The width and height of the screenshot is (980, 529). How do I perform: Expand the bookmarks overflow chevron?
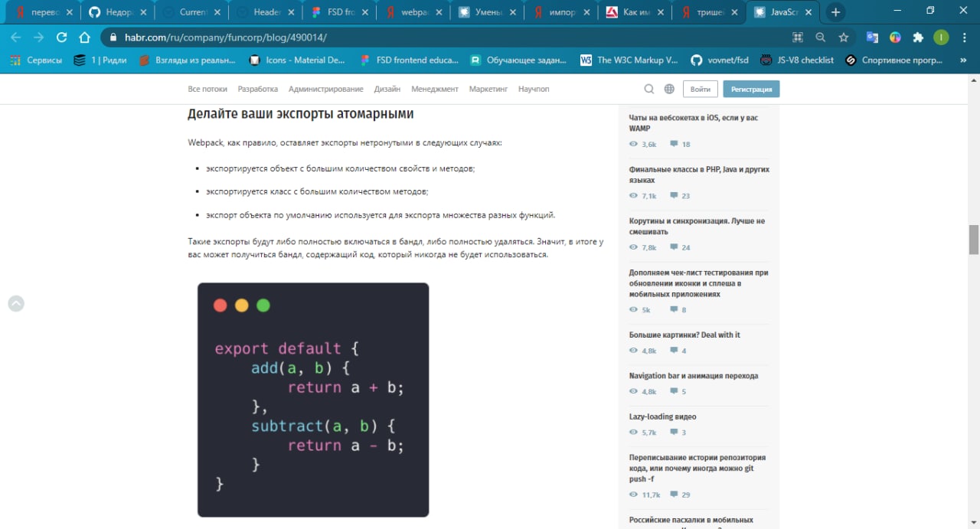click(964, 60)
